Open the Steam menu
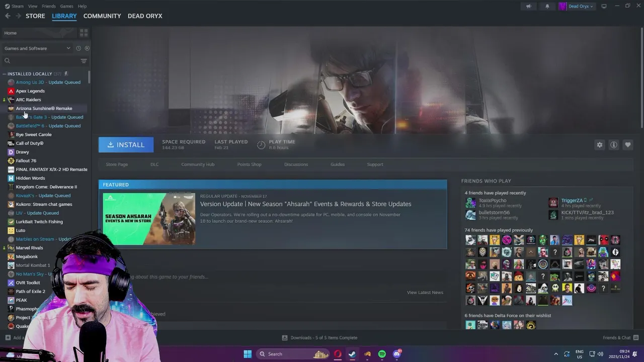This screenshot has height=362, width=644. tap(18, 6)
